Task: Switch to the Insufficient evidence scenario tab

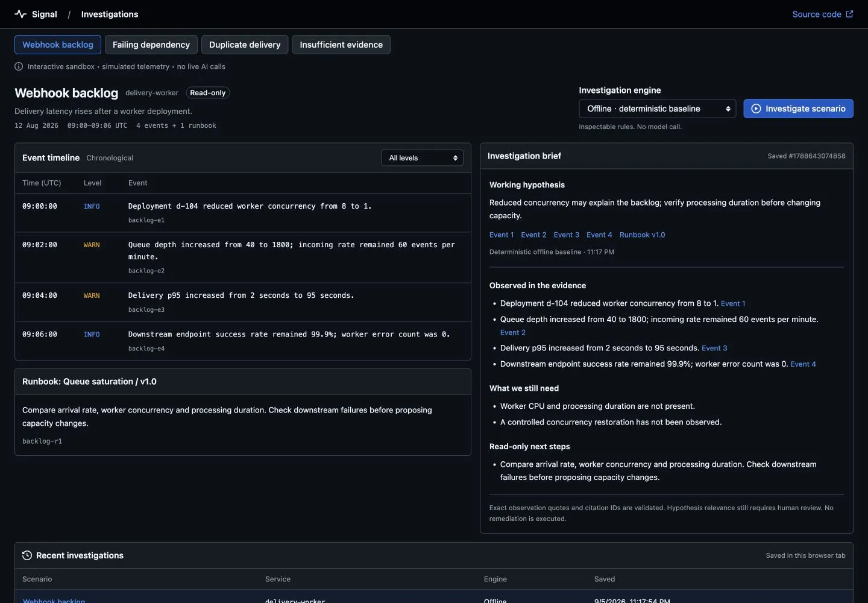Action: pos(341,45)
